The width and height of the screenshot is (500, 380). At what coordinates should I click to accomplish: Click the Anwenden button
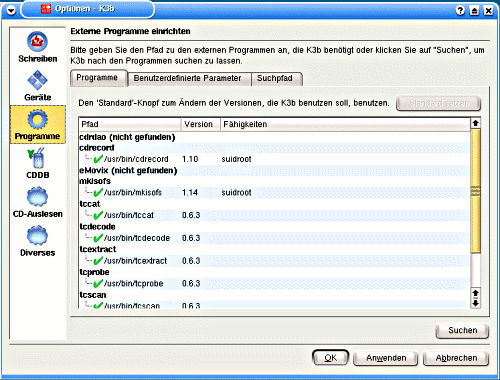point(386,358)
